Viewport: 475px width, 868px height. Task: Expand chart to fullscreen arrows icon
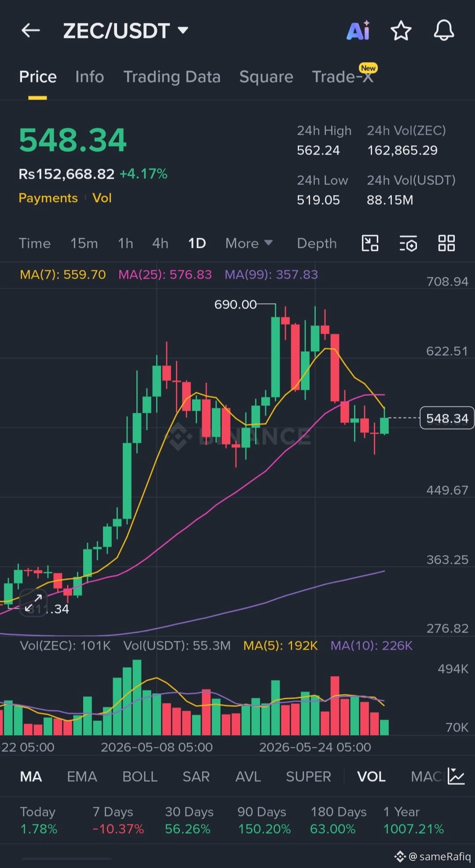point(33,603)
